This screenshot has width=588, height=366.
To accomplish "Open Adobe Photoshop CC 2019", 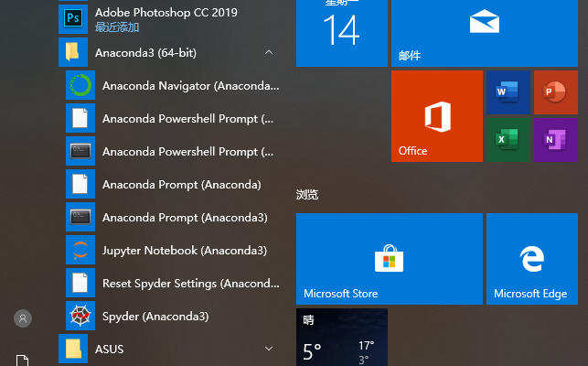I will [x=165, y=18].
